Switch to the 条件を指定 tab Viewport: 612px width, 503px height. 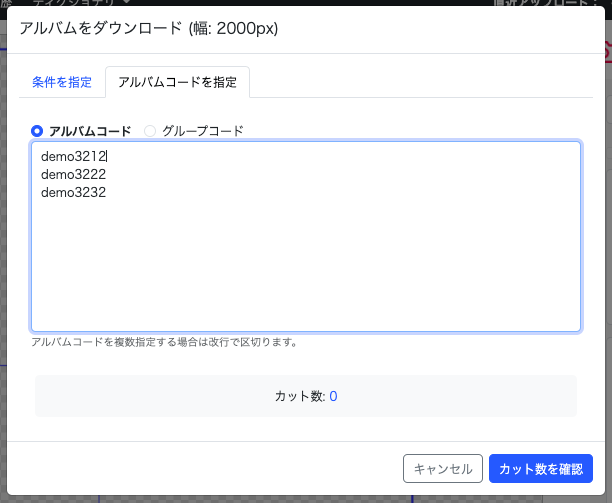(62, 82)
